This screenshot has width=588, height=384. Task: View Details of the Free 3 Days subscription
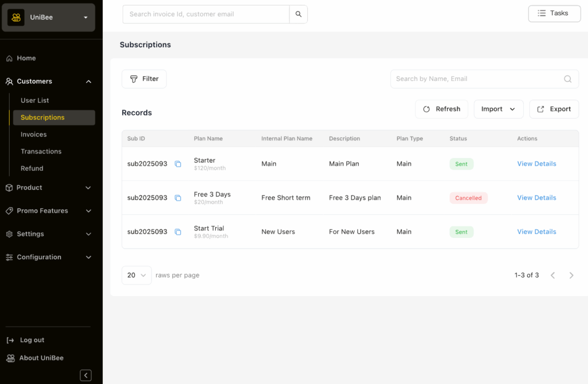(x=536, y=197)
